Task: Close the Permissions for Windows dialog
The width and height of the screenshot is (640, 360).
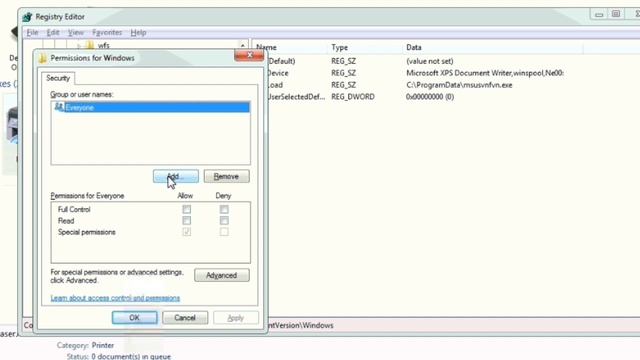Action: (249, 56)
